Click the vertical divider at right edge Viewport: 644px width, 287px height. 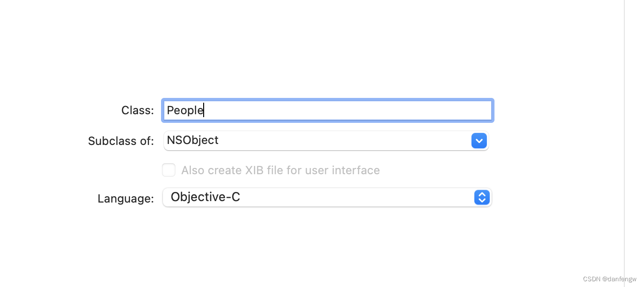click(624, 144)
